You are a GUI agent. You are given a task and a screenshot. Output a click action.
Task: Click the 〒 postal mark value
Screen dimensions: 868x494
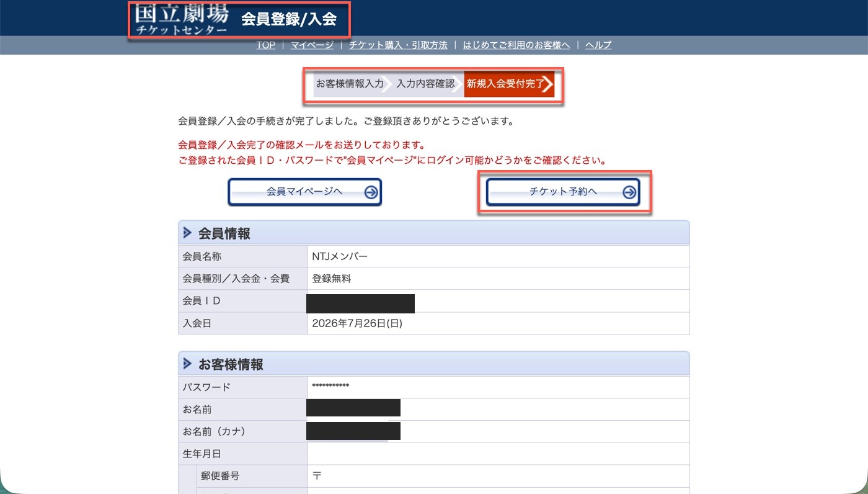317,476
